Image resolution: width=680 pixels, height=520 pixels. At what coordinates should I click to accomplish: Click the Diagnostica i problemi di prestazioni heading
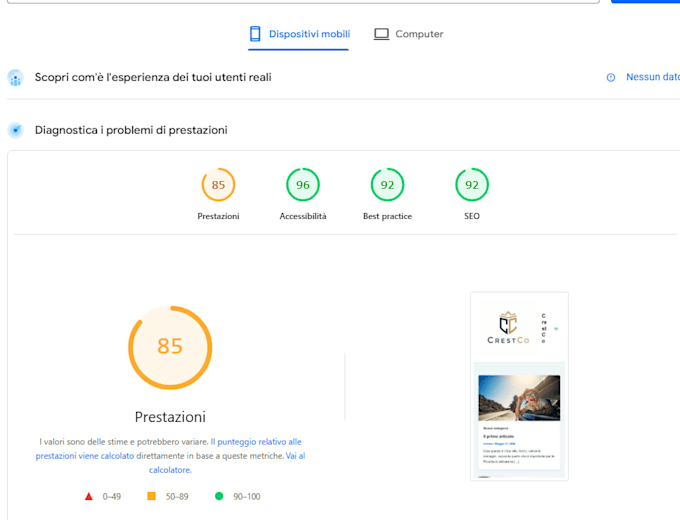(131, 130)
